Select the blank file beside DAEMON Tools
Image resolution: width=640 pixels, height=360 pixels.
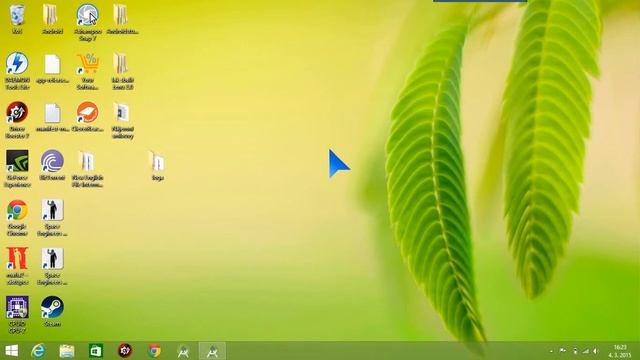[52, 65]
